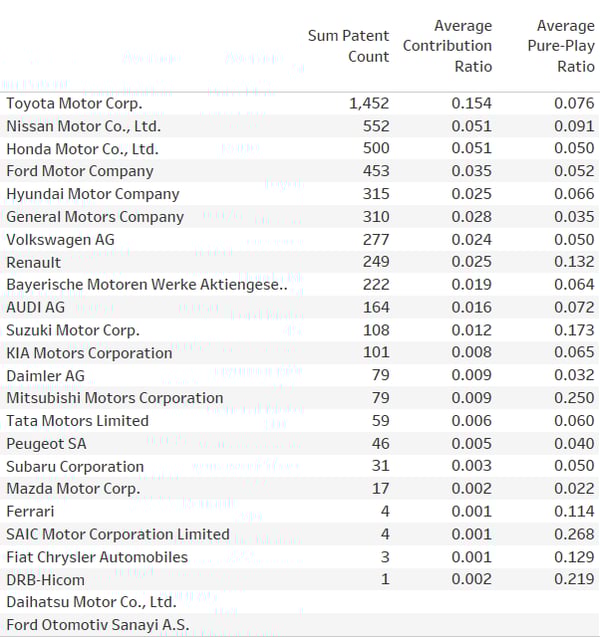The height and width of the screenshot is (637, 600).
Task: Select the Ferrari row label
Action: (30, 511)
